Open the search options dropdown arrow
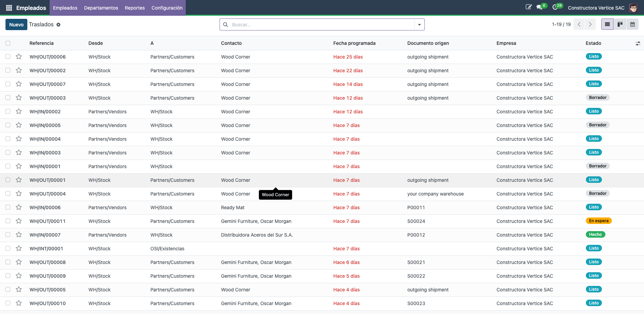 419,25
